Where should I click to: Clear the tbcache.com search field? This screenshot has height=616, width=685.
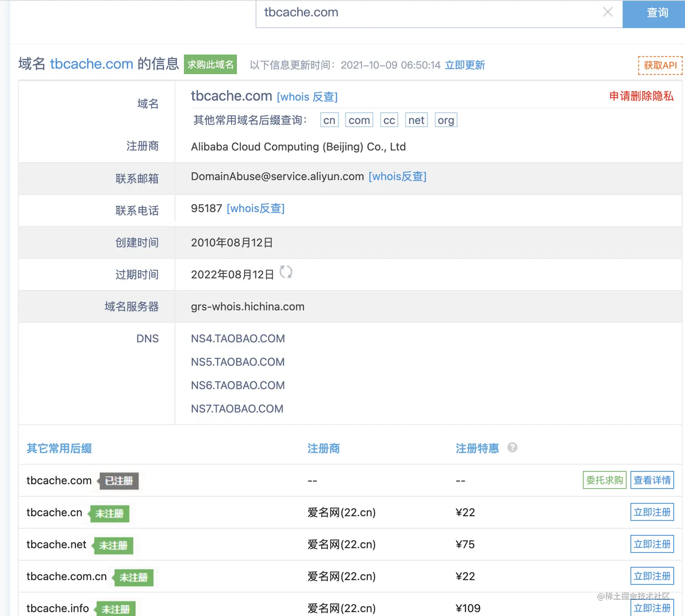(x=608, y=12)
